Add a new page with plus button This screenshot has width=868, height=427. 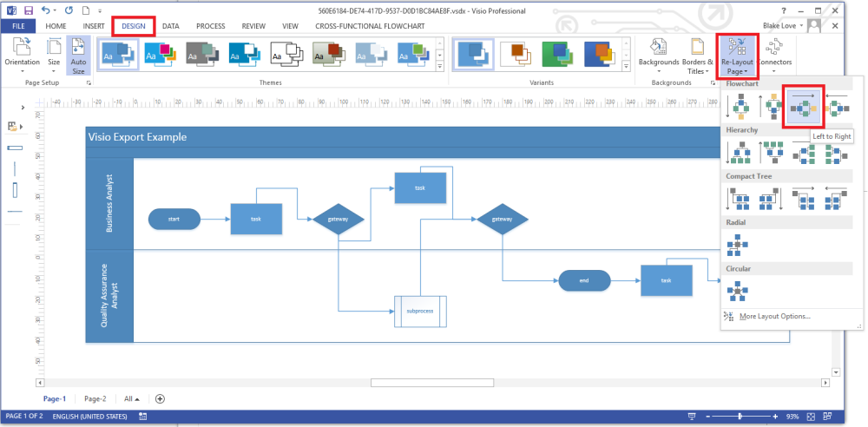coord(160,398)
